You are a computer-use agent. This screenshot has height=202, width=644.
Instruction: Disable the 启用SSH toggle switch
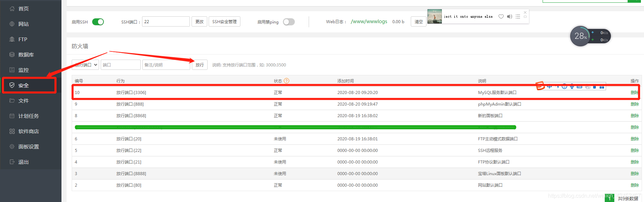98,22
